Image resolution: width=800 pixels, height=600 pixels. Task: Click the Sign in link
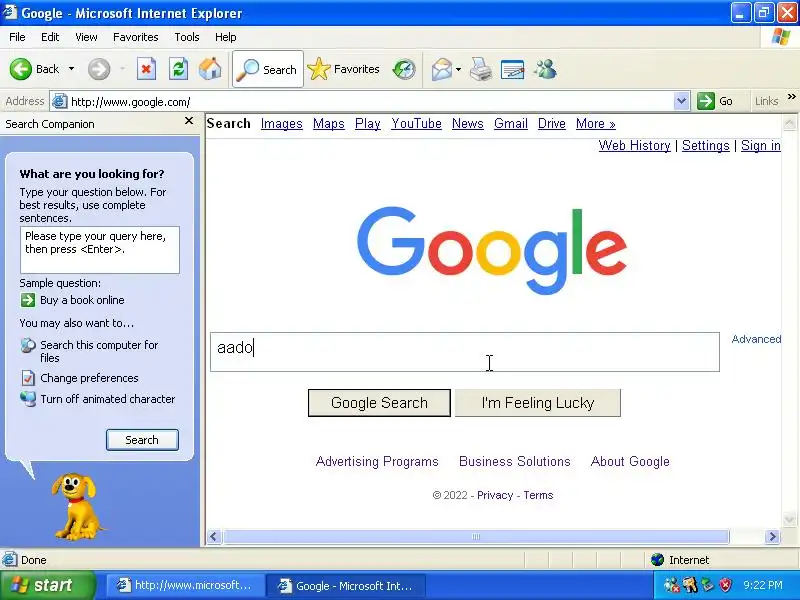761,145
